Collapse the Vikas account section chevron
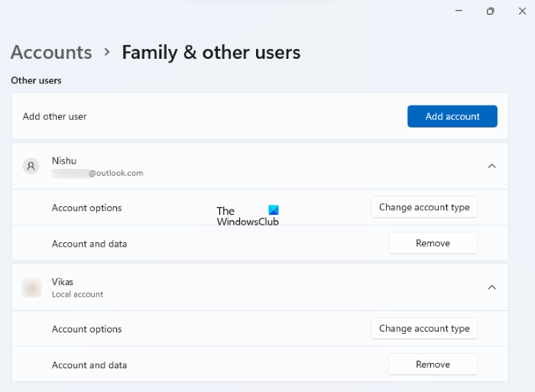535x392 pixels. [x=491, y=287]
